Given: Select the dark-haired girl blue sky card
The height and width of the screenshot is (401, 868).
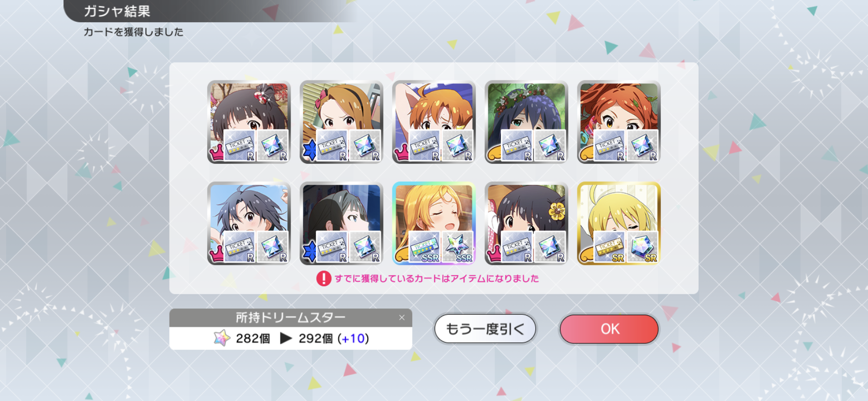Looking at the screenshot, I should (248, 223).
